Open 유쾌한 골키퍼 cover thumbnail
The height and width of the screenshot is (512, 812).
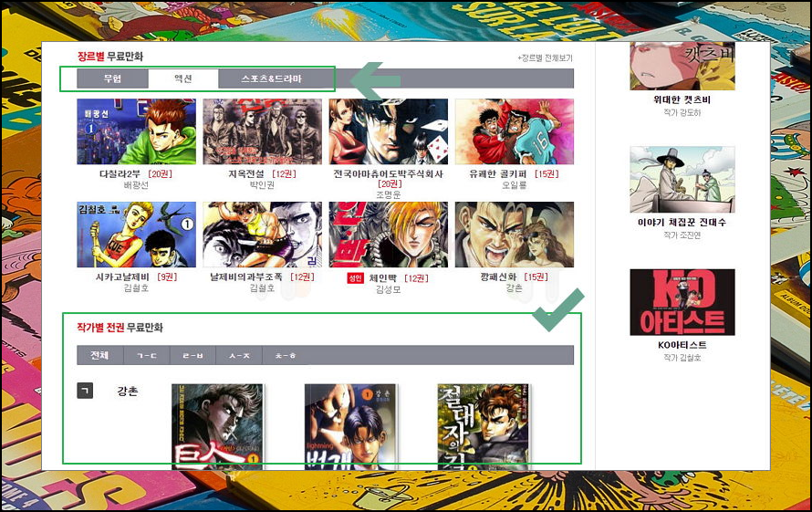(x=515, y=131)
